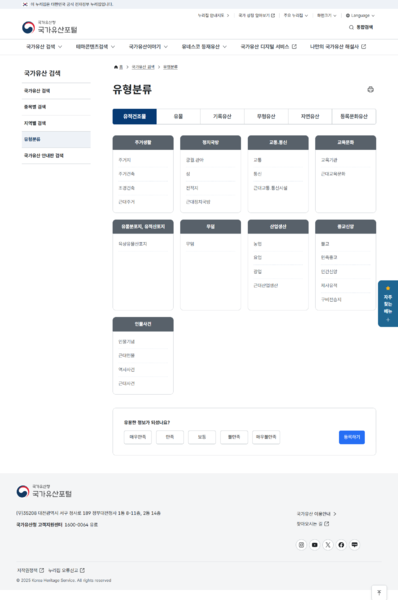Screen dimensions: 398x600
Task: Expand the 국가유산이야기 top menu
Action: coord(148,47)
